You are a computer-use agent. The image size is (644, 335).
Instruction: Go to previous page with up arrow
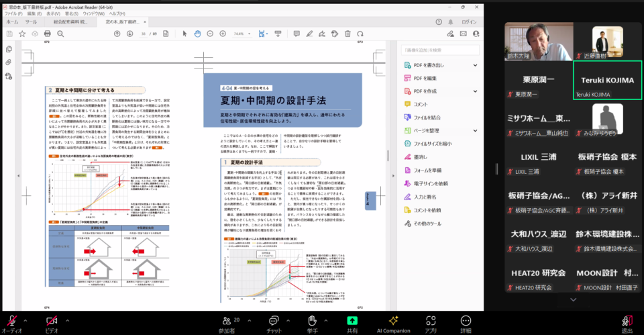117,34
